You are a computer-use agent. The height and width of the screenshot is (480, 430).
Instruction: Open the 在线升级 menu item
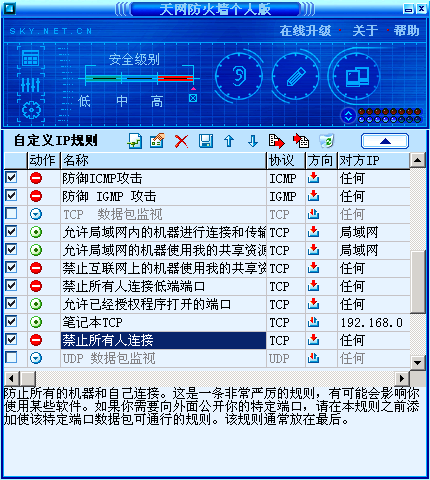pyautogui.click(x=305, y=31)
